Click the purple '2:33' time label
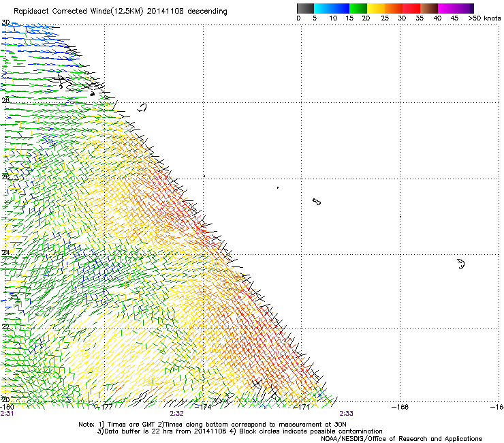 (x=346, y=414)
